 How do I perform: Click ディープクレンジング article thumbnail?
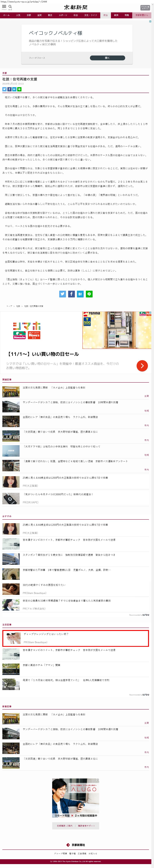[x=11, y=638]
